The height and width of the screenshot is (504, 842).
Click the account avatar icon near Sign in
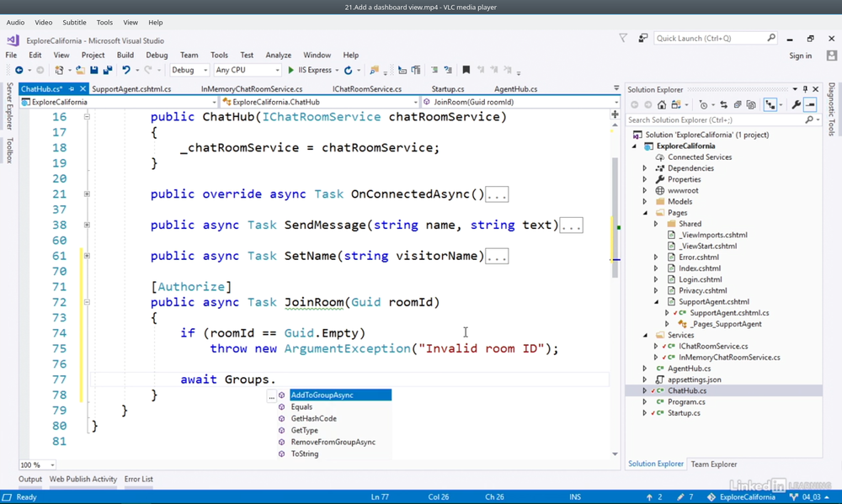pos(832,56)
